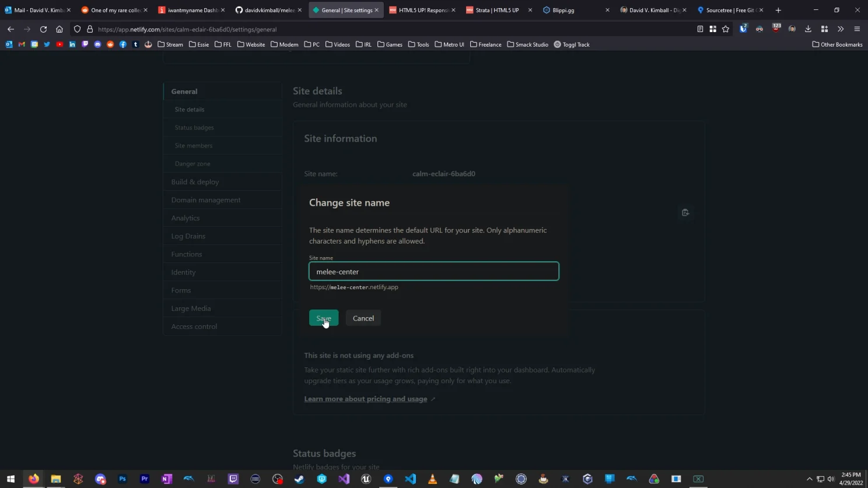Open Photoshop from the taskbar
Viewport: 868px width, 488px height.
pyautogui.click(x=122, y=479)
